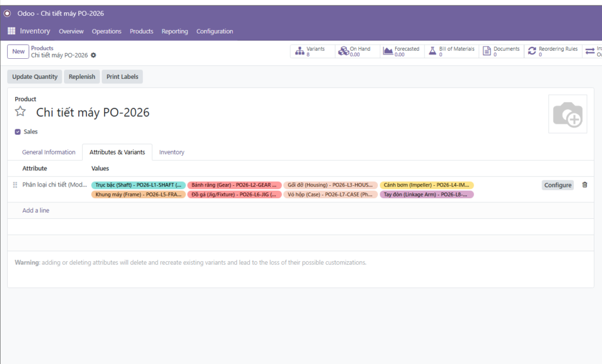Screen dimensions: 602x364
Task: Switch to the General Information tab
Action: (49, 152)
